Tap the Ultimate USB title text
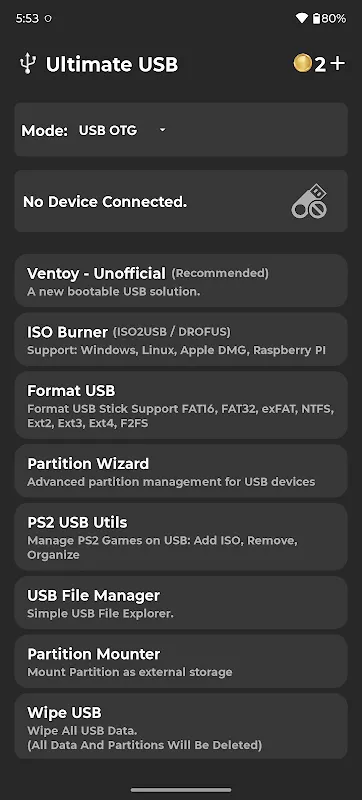 (x=112, y=65)
